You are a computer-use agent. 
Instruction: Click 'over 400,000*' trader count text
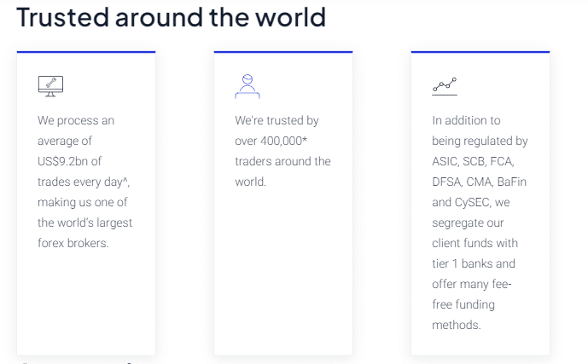coord(271,141)
